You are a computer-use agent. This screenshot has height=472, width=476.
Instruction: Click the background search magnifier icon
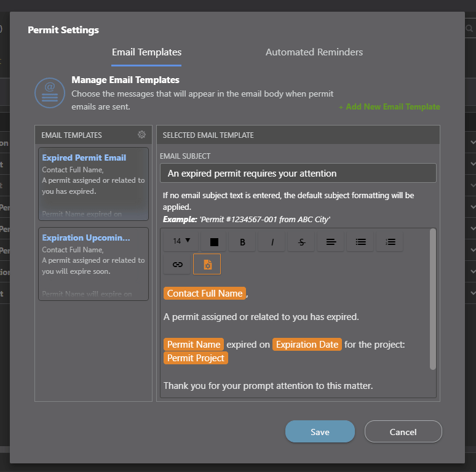[x=469, y=28]
